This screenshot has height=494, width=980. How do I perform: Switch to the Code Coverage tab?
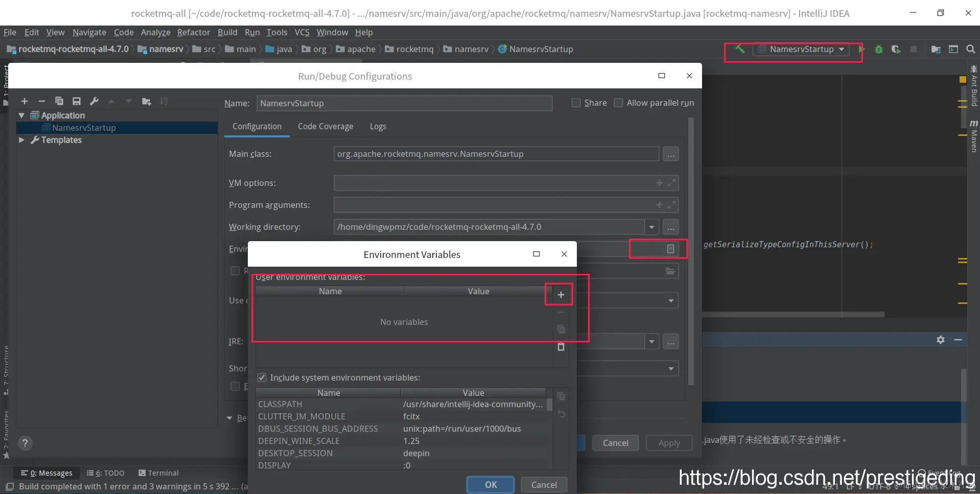[325, 126]
